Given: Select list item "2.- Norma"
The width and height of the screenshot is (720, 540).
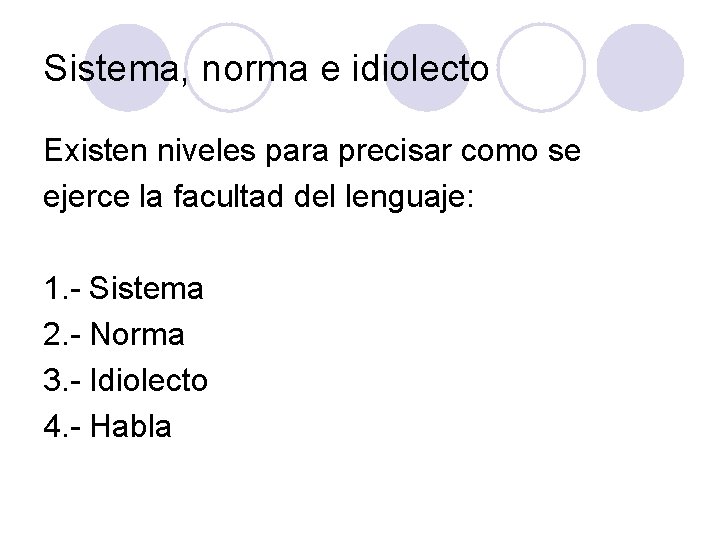Looking at the screenshot, I should 114,335.
